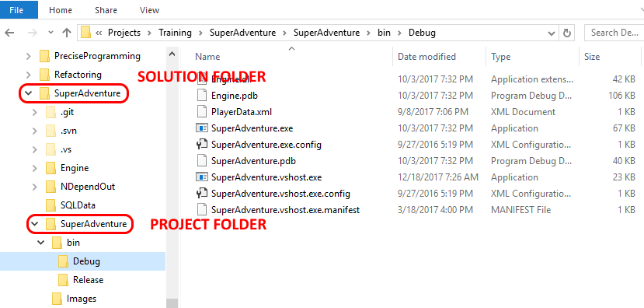
Task: Click the Images folder icon
Action: tap(56, 299)
